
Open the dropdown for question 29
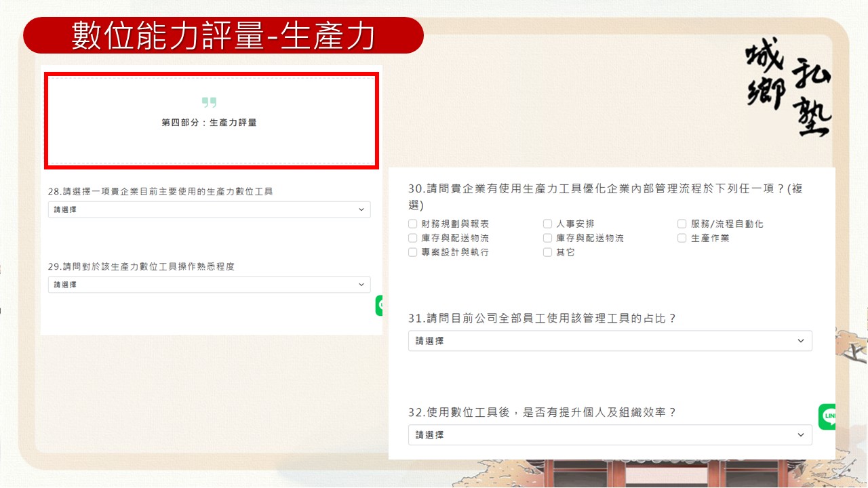point(209,284)
